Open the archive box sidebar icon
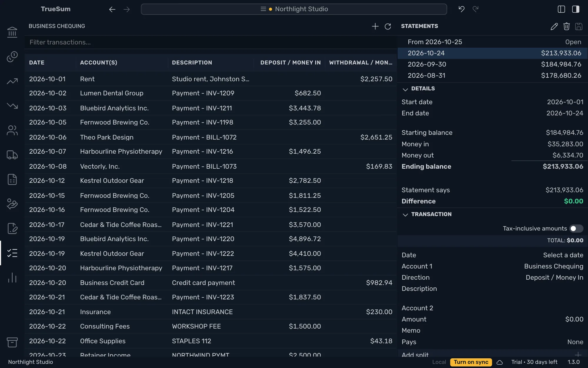588x368 pixels. pos(12,342)
